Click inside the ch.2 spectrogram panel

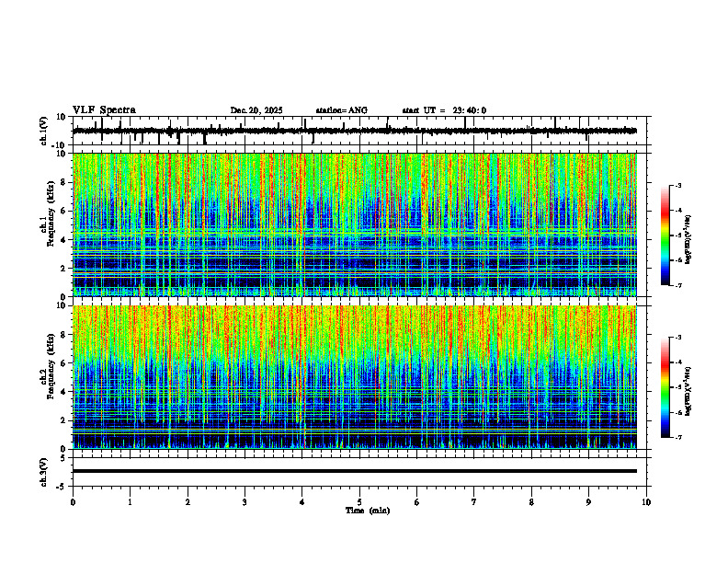pos(355,377)
